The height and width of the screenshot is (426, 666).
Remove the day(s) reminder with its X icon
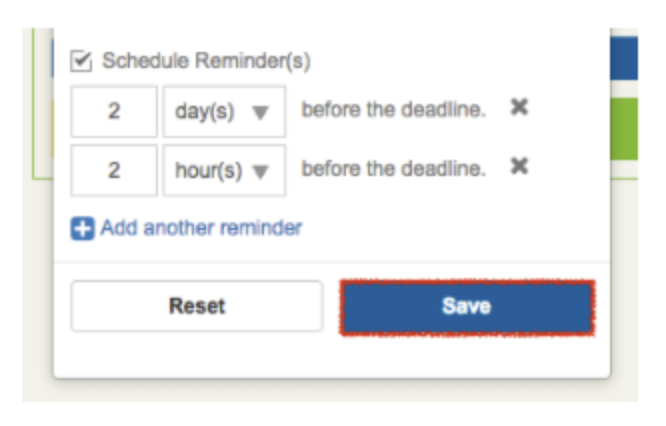(519, 107)
